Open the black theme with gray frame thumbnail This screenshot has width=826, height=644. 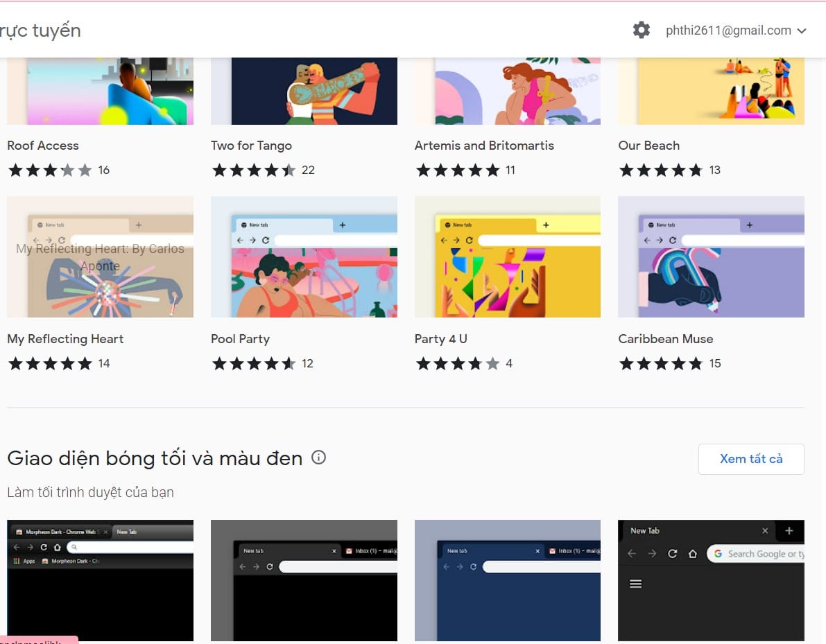click(304, 580)
